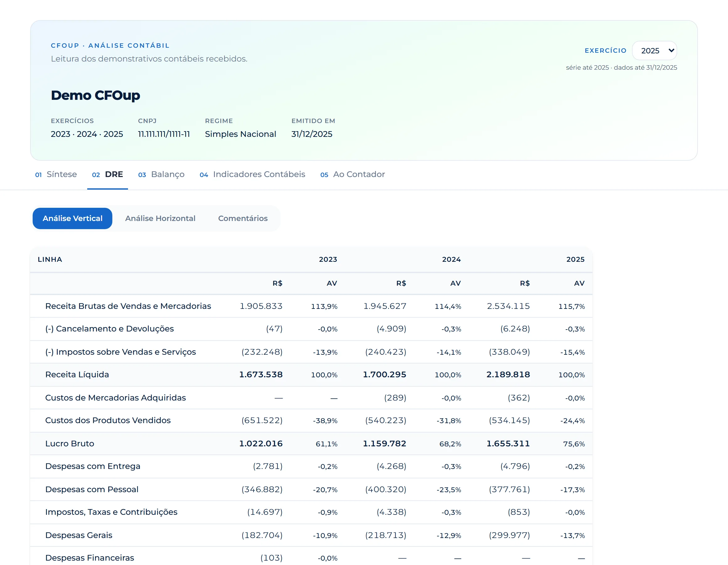Click the CFOUP · ANÁLISE CONTÁBIL heading

coord(110,46)
